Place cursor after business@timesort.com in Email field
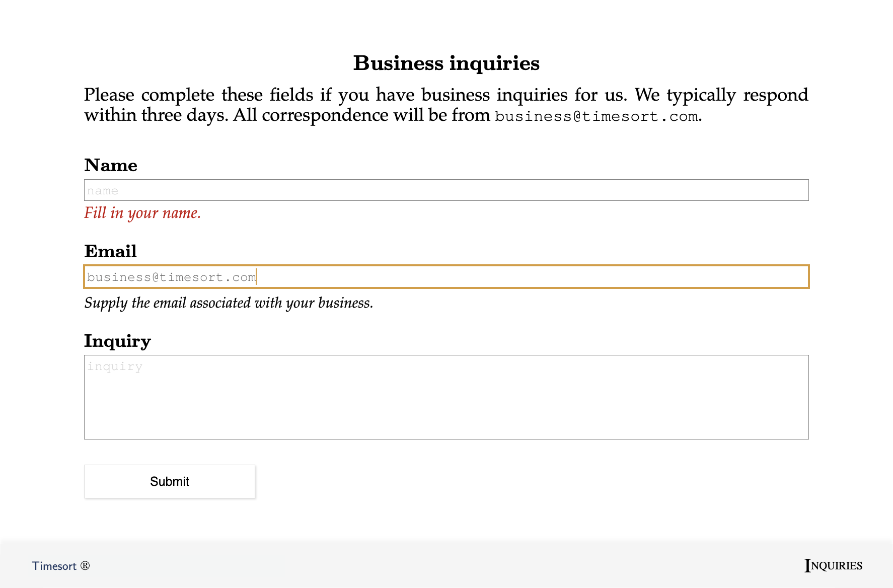The width and height of the screenshot is (893, 588). tap(256, 277)
